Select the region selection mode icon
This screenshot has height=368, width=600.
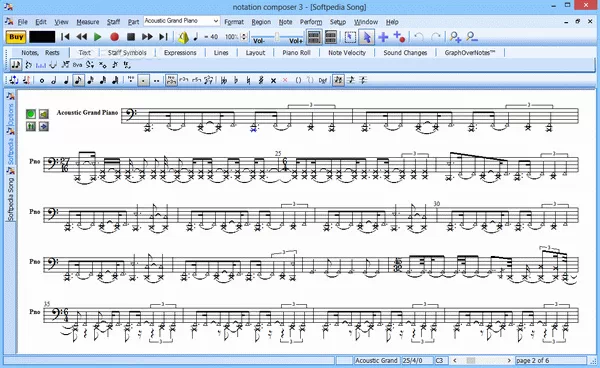(x=350, y=37)
